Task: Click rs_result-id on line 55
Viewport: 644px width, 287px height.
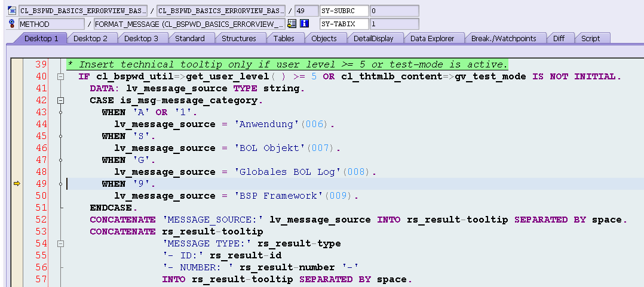Action: [x=246, y=256]
